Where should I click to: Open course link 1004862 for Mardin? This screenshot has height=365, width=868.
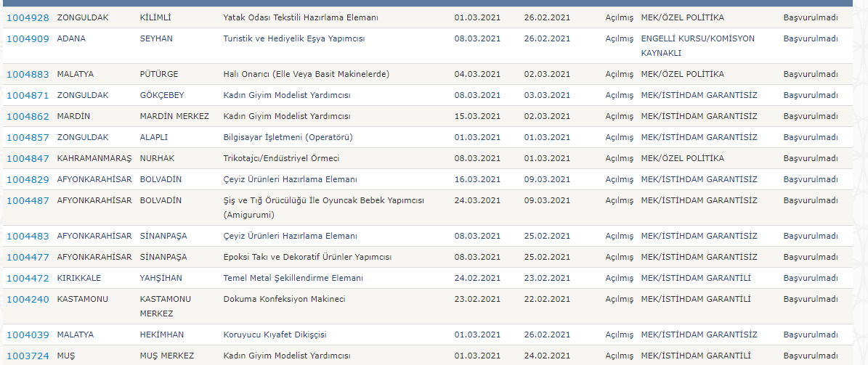[x=28, y=116]
